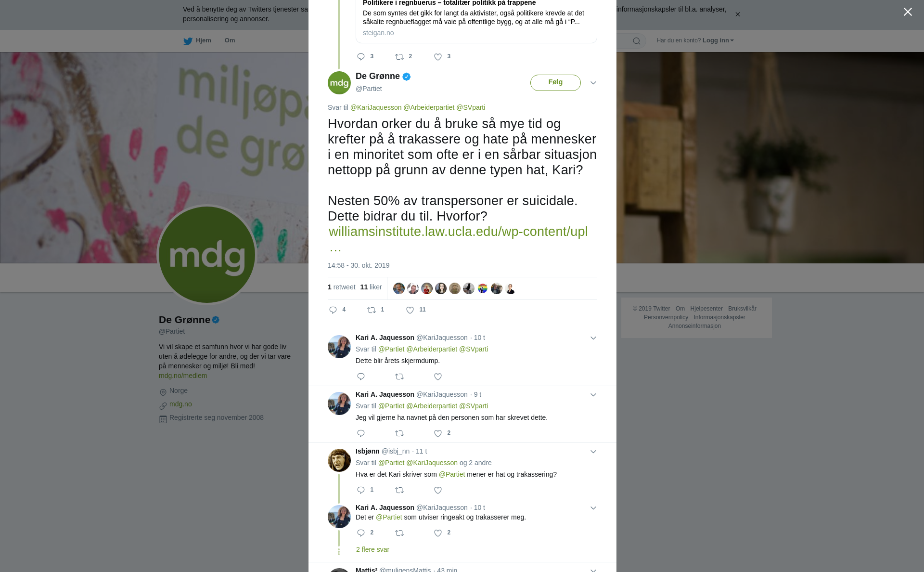Image resolution: width=924 pixels, height=572 pixels.
Task: Reply to the main De Grønne tweet
Action: pyautogui.click(x=333, y=310)
